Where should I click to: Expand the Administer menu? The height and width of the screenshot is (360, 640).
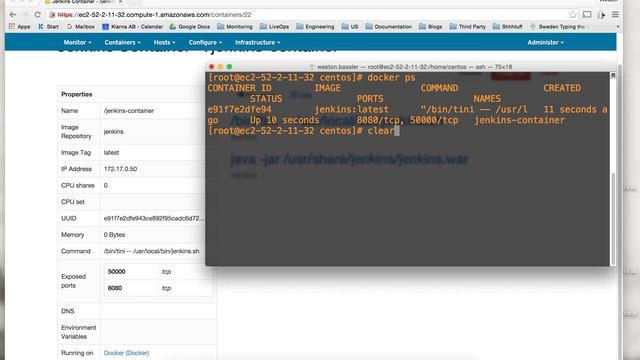pyautogui.click(x=545, y=42)
